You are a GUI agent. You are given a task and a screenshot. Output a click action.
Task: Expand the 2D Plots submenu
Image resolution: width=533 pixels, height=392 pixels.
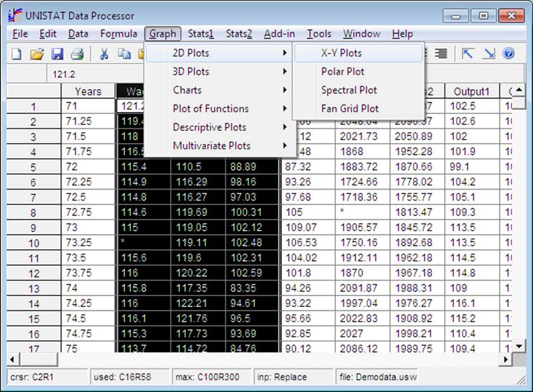tap(219, 53)
